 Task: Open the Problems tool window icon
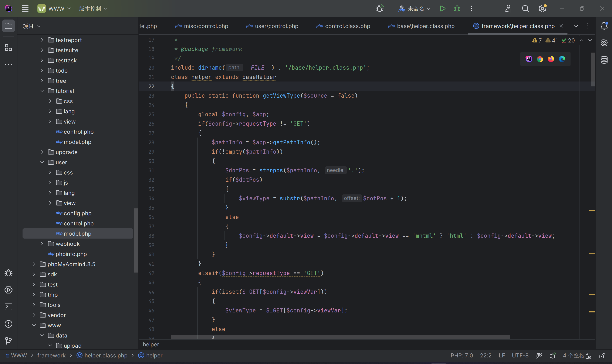pyautogui.click(x=8, y=324)
